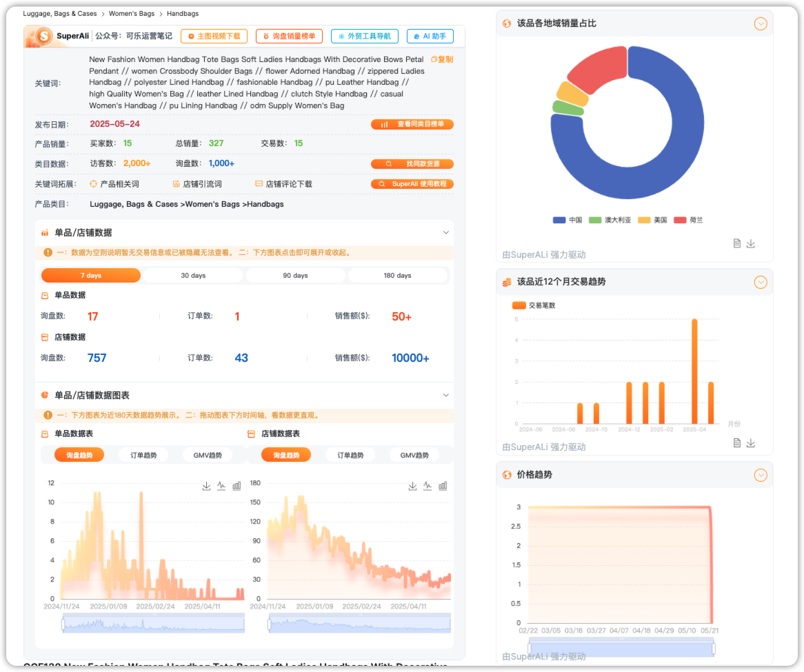Click the 主图视频下载 button
Screen dimensions: 804x672
214,37
